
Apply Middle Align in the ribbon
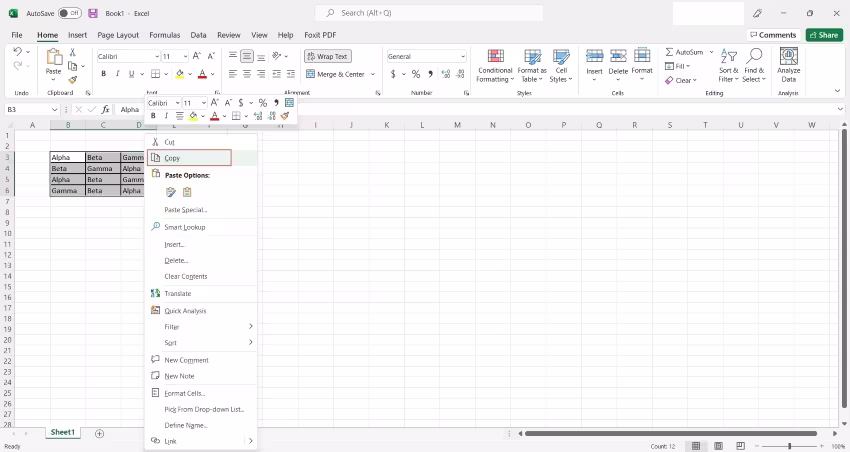coord(247,56)
